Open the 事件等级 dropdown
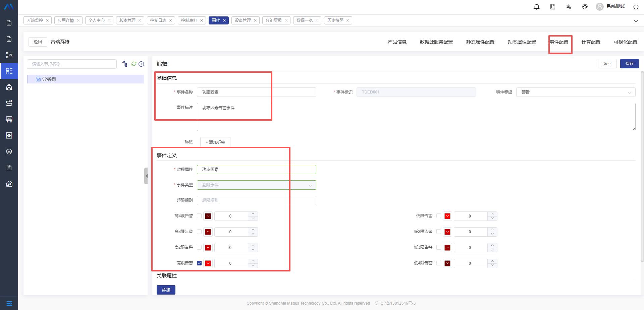The width and height of the screenshot is (644, 310). tap(576, 92)
